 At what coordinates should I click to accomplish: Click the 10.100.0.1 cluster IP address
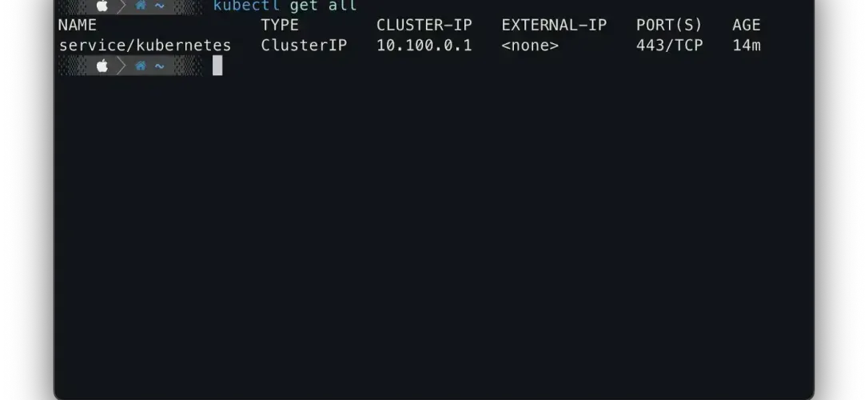point(424,46)
